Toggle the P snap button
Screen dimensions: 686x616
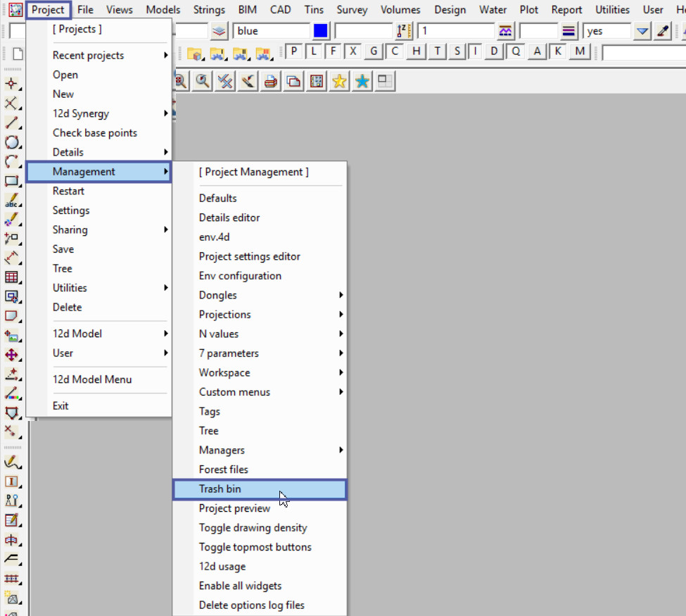293,51
